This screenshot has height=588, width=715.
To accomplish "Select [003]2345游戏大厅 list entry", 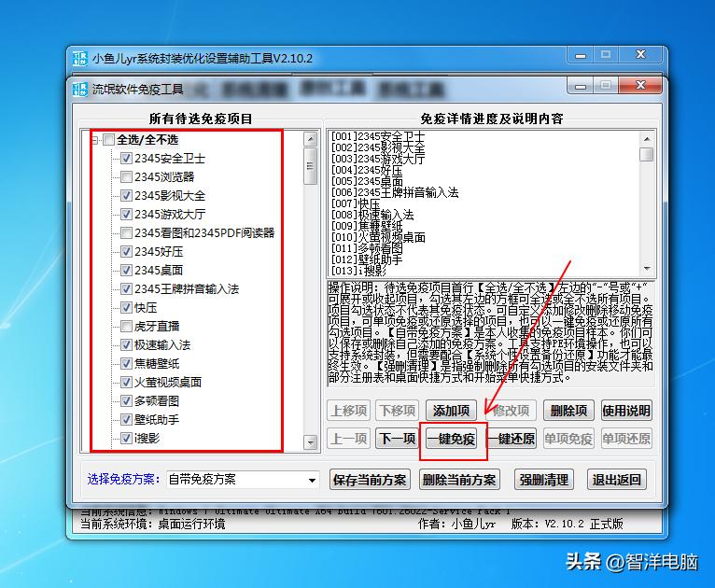I will [x=378, y=159].
